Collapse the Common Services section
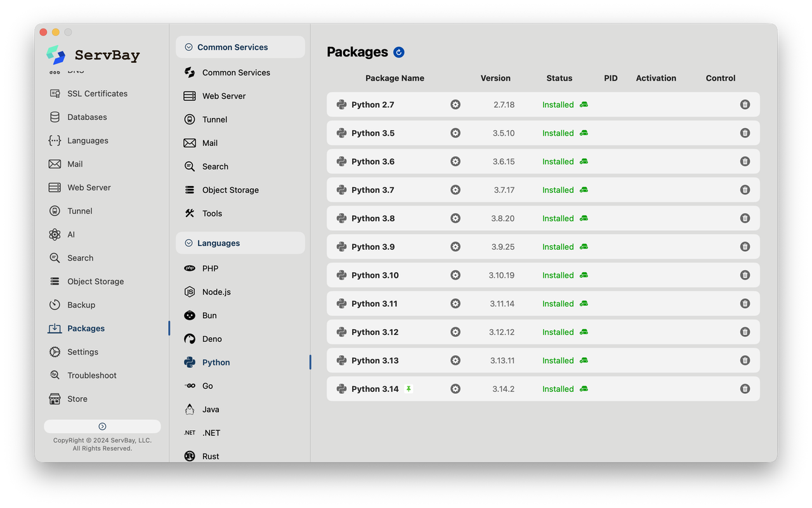 (188, 47)
